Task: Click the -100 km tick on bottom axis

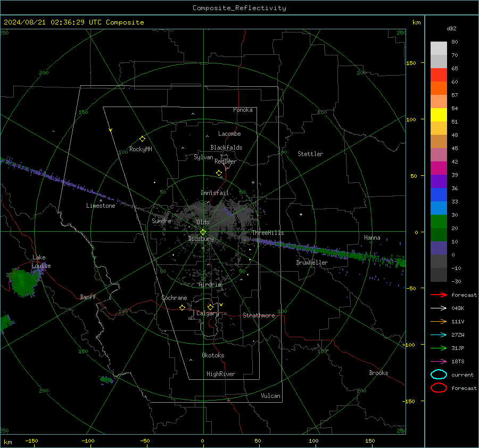Action: click(88, 441)
